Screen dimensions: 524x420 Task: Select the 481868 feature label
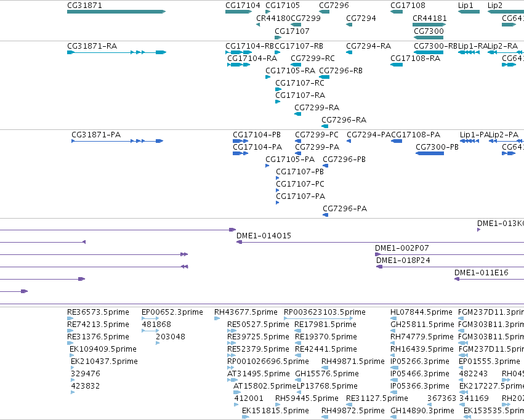[x=156, y=325]
